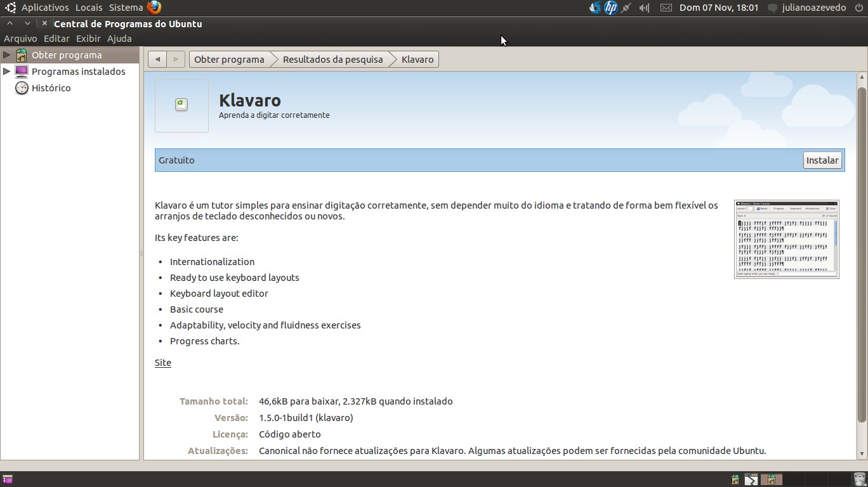The image size is (868, 487).
Task: Open the Locais panel menu
Action: point(89,8)
